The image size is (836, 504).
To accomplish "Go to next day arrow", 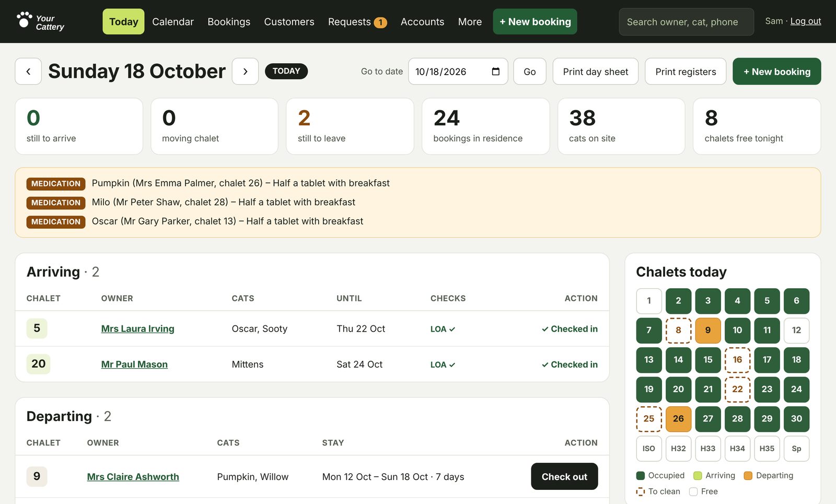I will click(245, 72).
